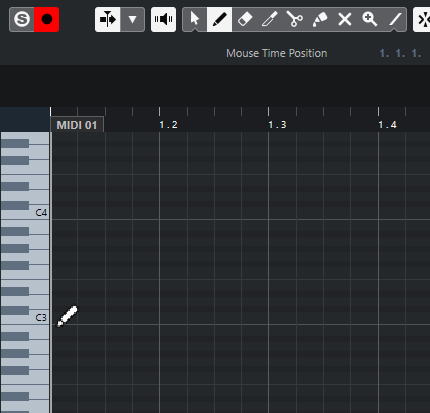The height and width of the screenshot is (413, 430).
Task: Select the Line tool
Action: (395, 20)
